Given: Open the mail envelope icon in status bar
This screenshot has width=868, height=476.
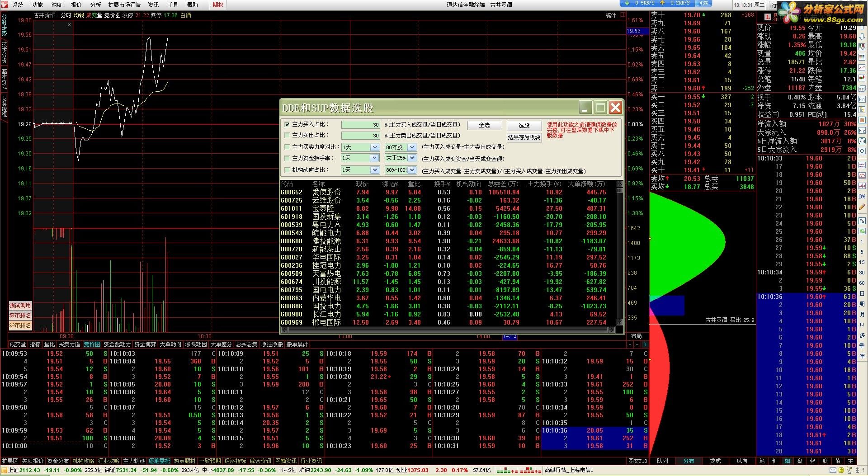Looking at the screenshot, I should 833,470.
